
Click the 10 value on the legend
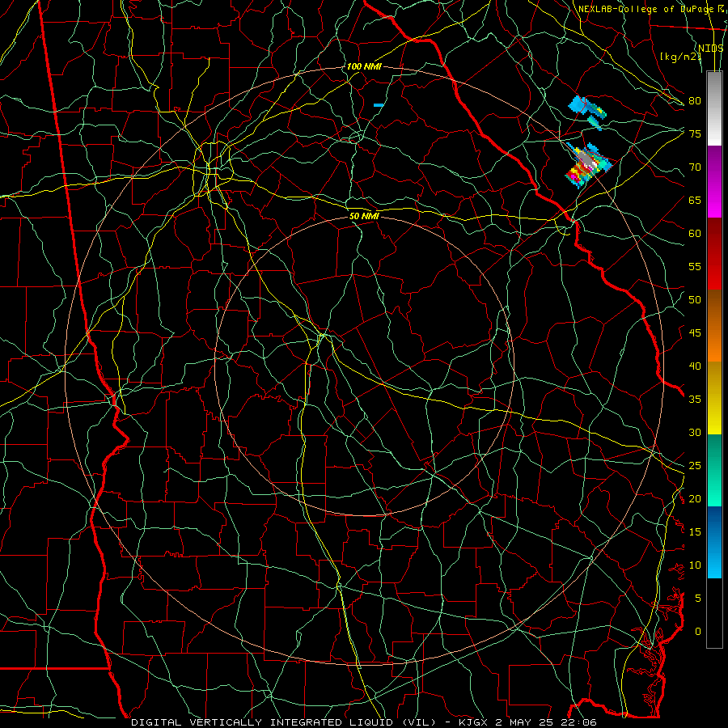click(695, 565)
